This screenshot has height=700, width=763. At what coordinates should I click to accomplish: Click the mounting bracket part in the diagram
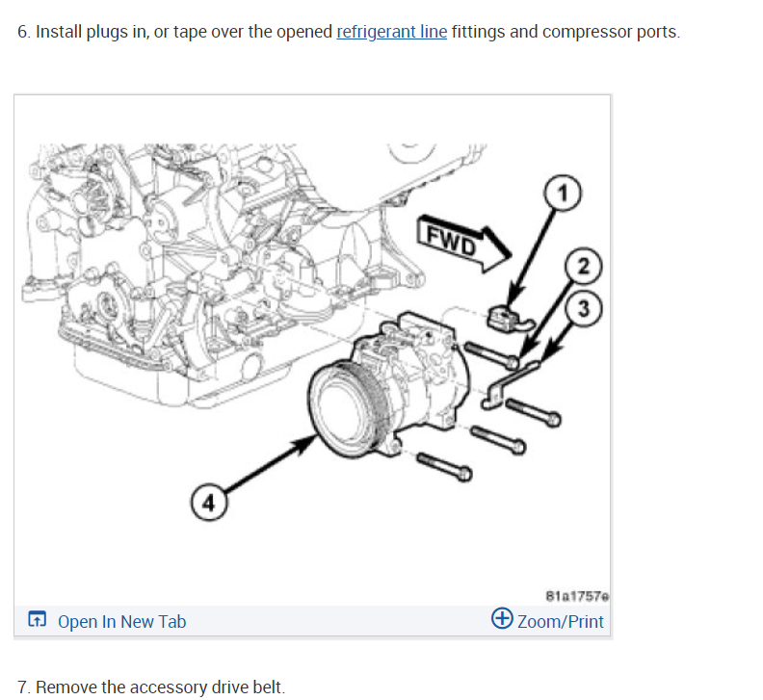coord(510,384)
